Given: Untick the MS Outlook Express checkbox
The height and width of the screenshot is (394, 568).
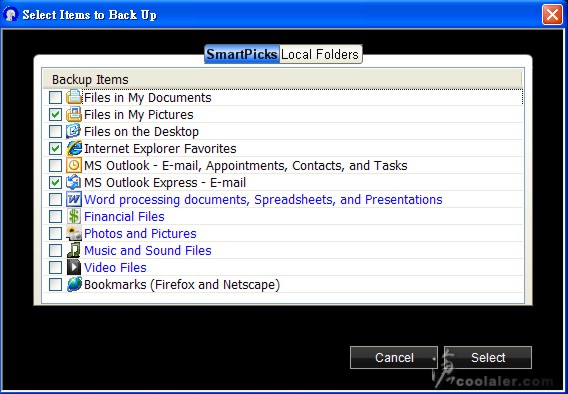Looking at the screenshot, I should (x=55, y=182).
